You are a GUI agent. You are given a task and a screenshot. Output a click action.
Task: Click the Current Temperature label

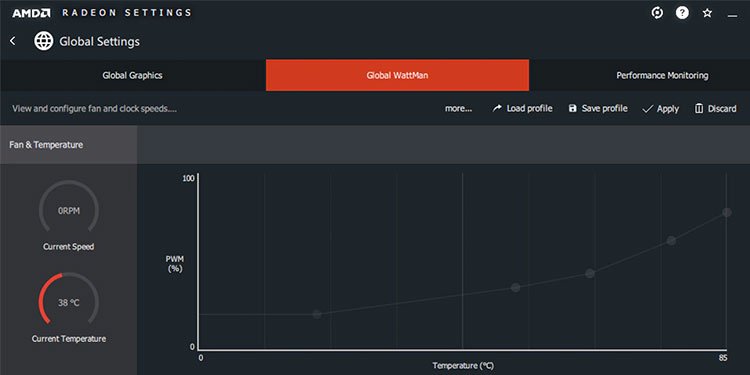pos(69,339)
